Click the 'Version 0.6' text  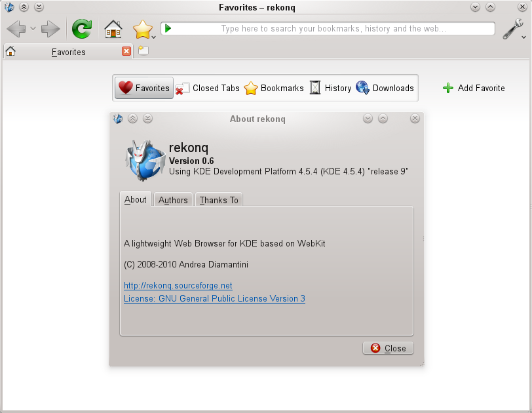pos(191,161)
